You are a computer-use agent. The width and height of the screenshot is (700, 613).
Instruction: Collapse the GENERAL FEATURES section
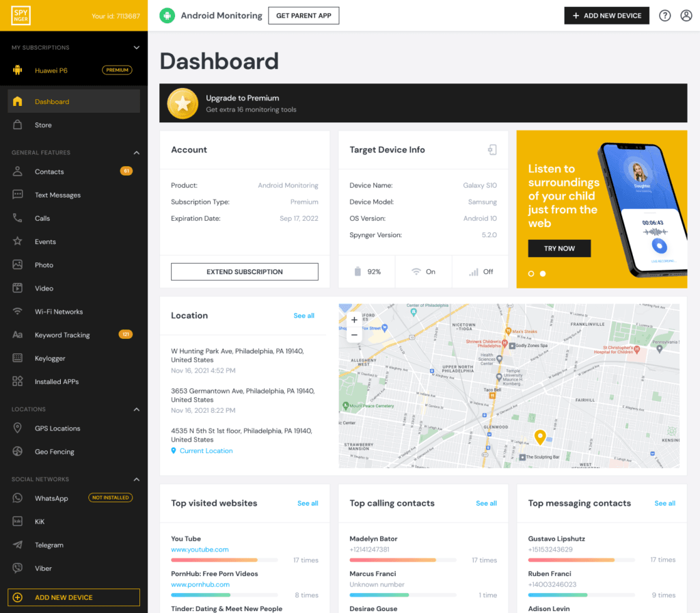[x=135, y=152]
